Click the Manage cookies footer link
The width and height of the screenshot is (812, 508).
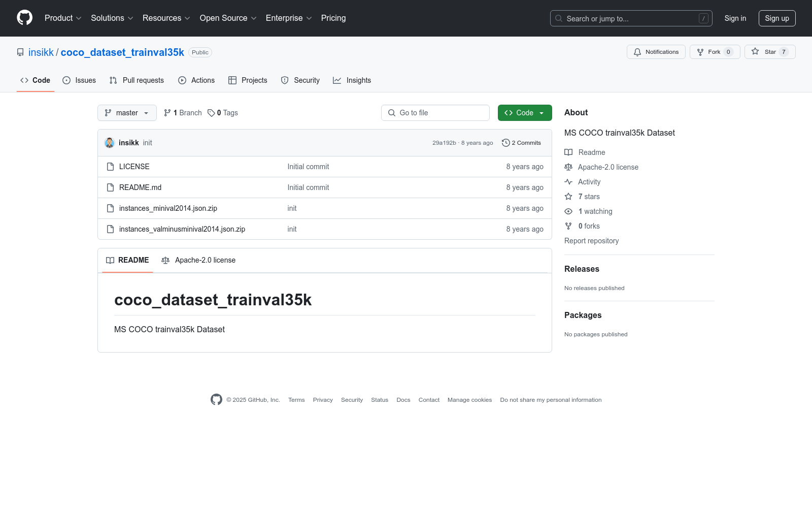pos(470,400)
